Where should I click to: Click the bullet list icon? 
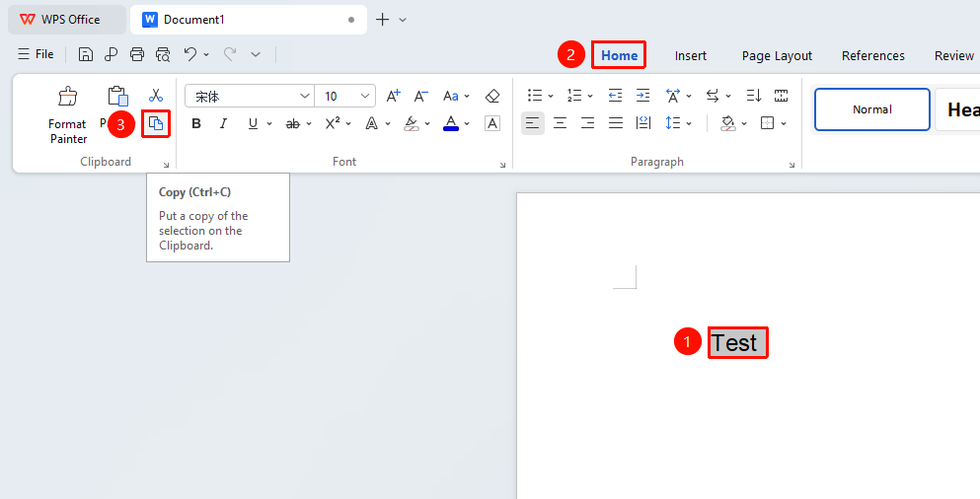(534, 96)
